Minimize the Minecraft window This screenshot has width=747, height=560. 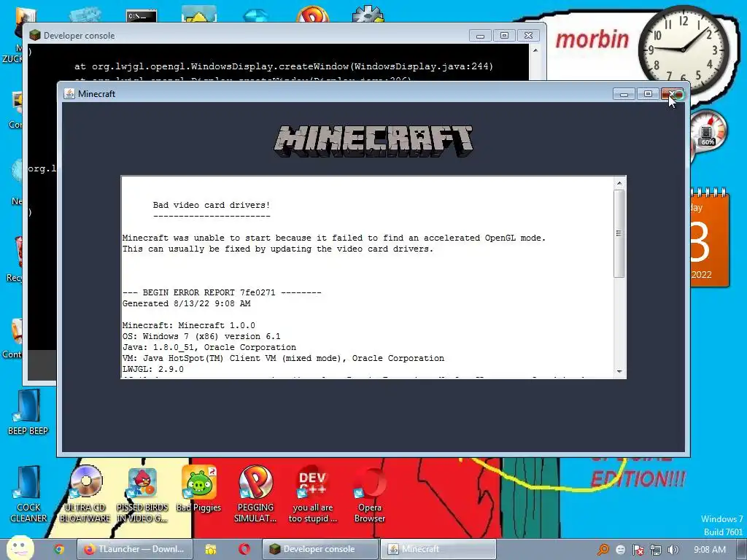tap(624, 94)
